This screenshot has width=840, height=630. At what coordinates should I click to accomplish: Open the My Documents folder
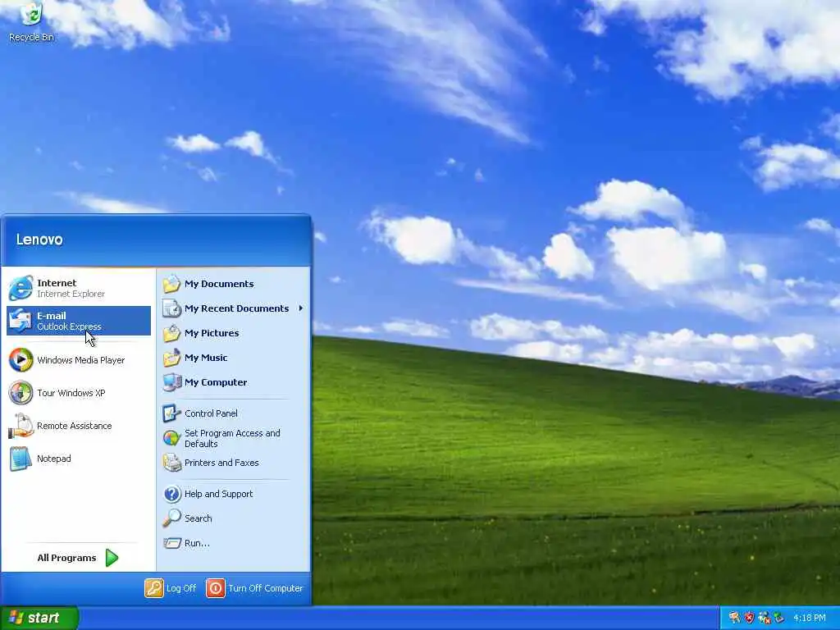click(x=233, y=284)
